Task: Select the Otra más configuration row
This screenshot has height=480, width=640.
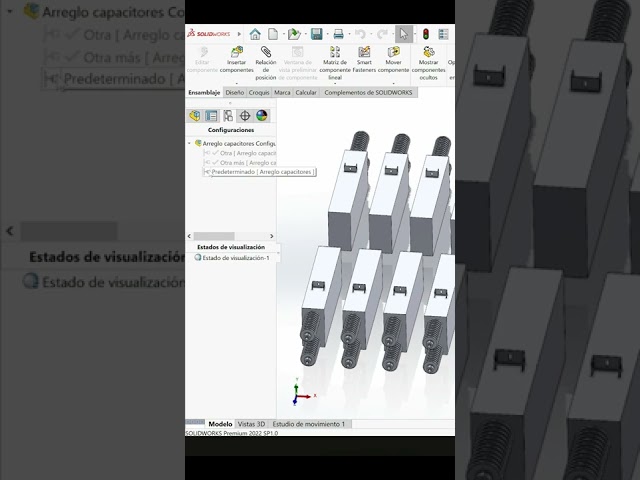Action: coord(240,162)
